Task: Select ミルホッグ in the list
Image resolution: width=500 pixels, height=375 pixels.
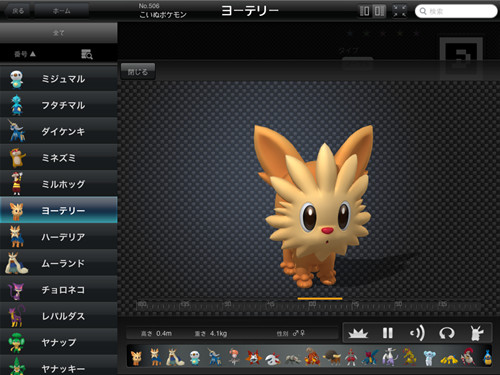Action: click(x=59, y=184)
